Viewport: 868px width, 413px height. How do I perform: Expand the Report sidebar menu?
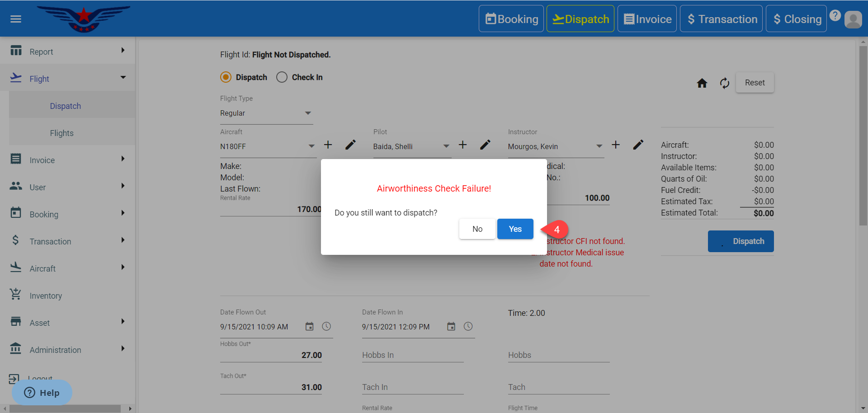(x=68, y=52)
